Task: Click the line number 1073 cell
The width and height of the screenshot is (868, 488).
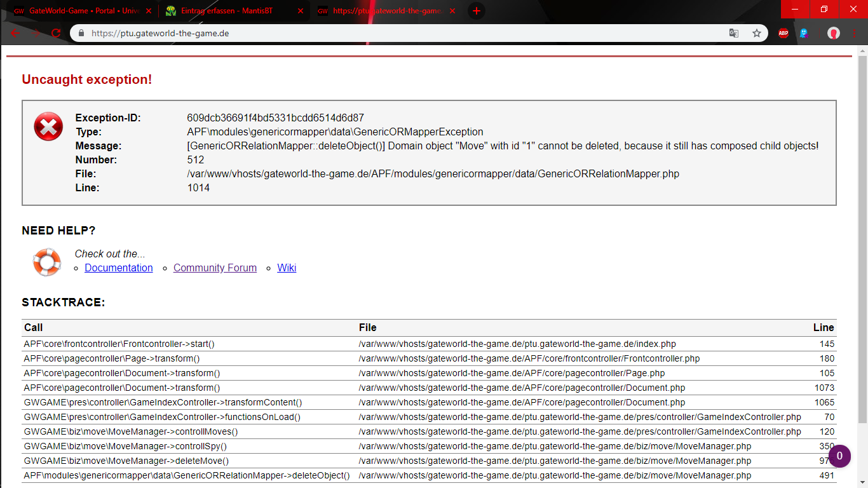Action: point(824,388)
